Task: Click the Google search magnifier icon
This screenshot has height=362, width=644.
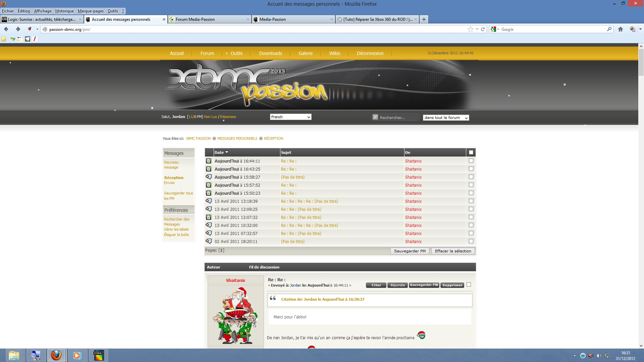Action: (609, 29)
